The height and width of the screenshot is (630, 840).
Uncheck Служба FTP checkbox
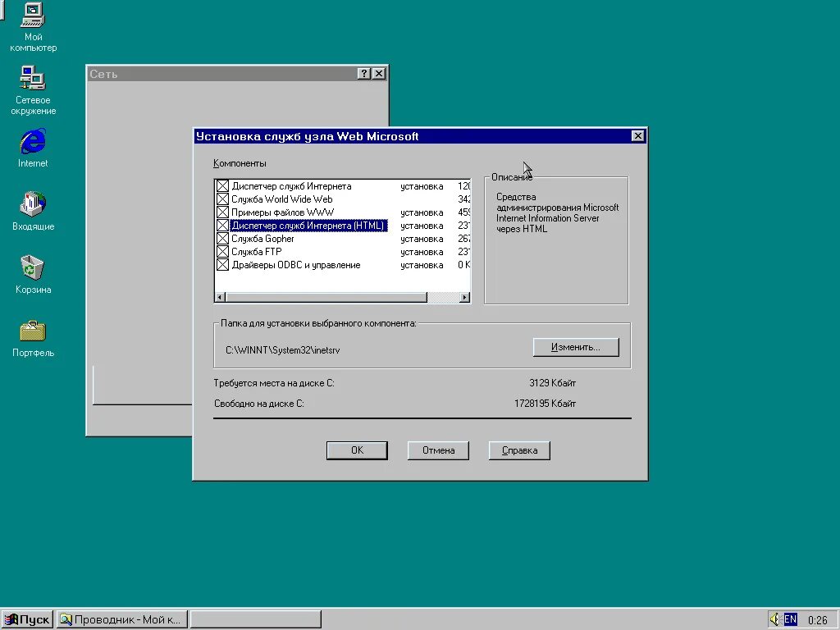click(222, 252)
